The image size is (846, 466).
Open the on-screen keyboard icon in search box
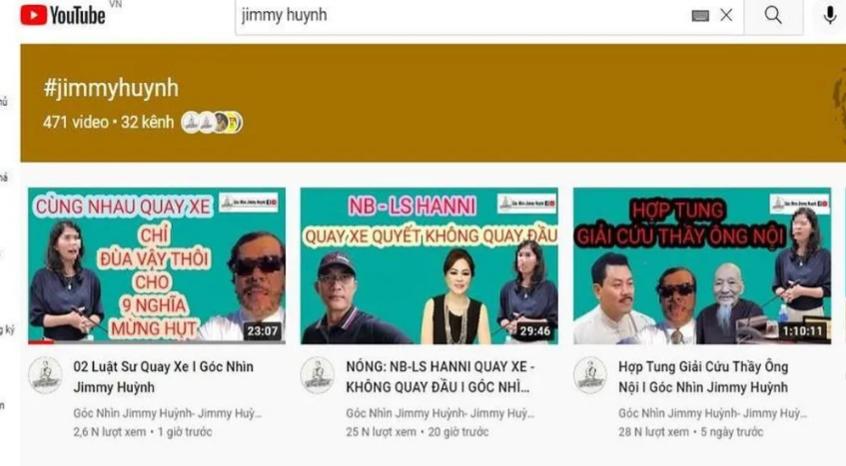pos(700,16)
